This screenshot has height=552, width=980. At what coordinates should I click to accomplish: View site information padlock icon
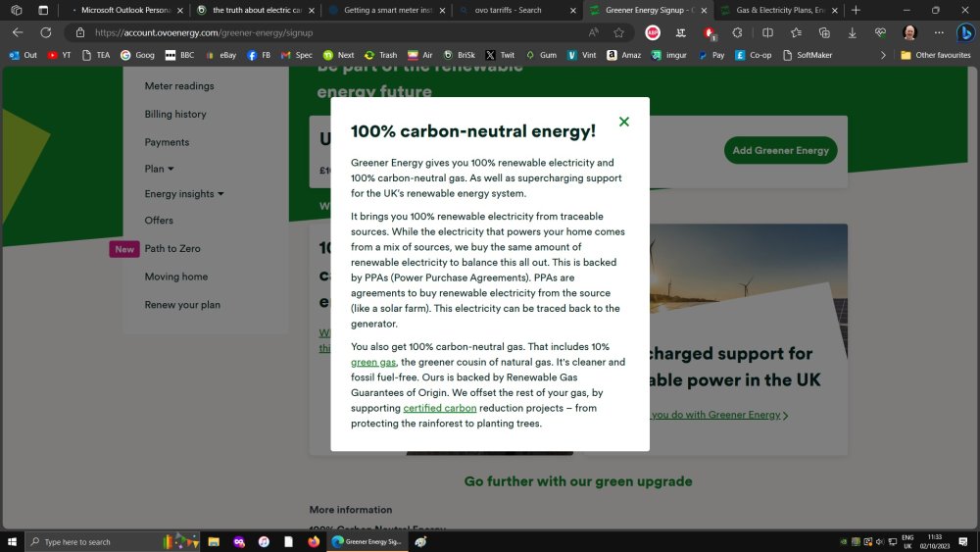80,32
